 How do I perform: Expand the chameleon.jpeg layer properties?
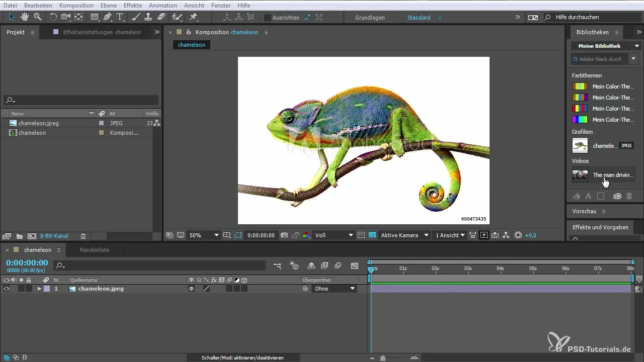tap(39, 289)
